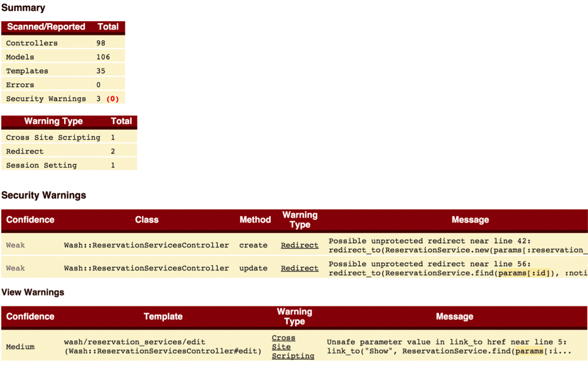
Task: Expand the update method redirect warning message
Action: click(x=457, y=268)
